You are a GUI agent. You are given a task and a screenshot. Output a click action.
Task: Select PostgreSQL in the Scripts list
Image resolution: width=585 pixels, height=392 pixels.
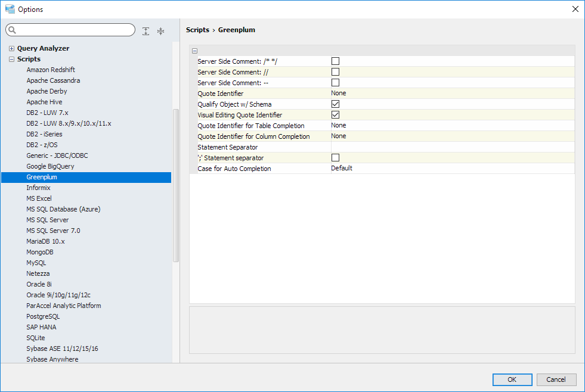(x=43, y=316)
